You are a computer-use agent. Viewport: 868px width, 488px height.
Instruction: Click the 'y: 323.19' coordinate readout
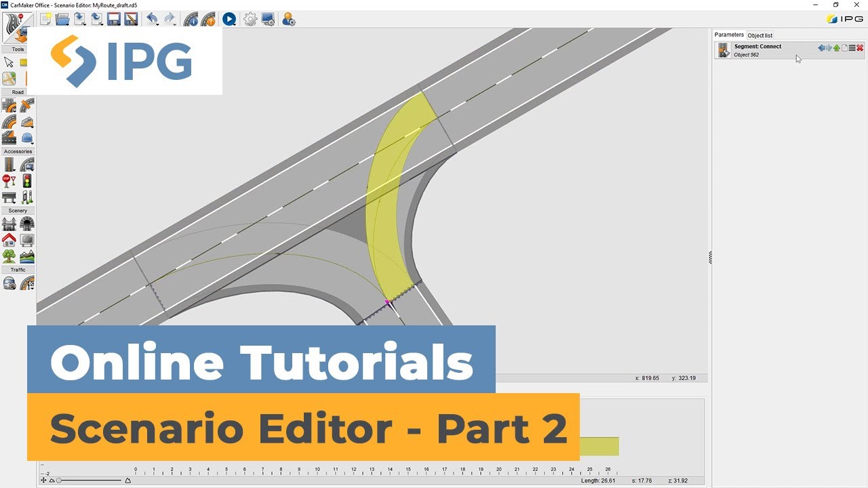(684, 378)
